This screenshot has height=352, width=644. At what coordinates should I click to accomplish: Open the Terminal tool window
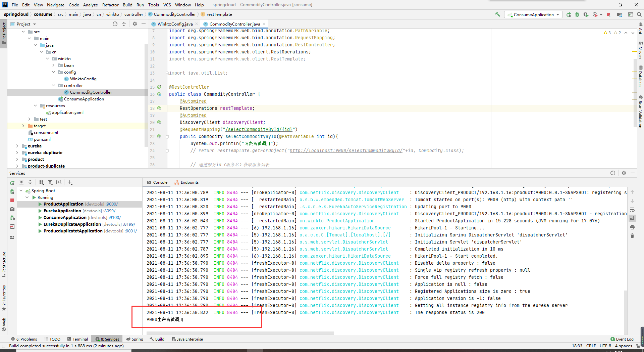[x=77, y=339]
